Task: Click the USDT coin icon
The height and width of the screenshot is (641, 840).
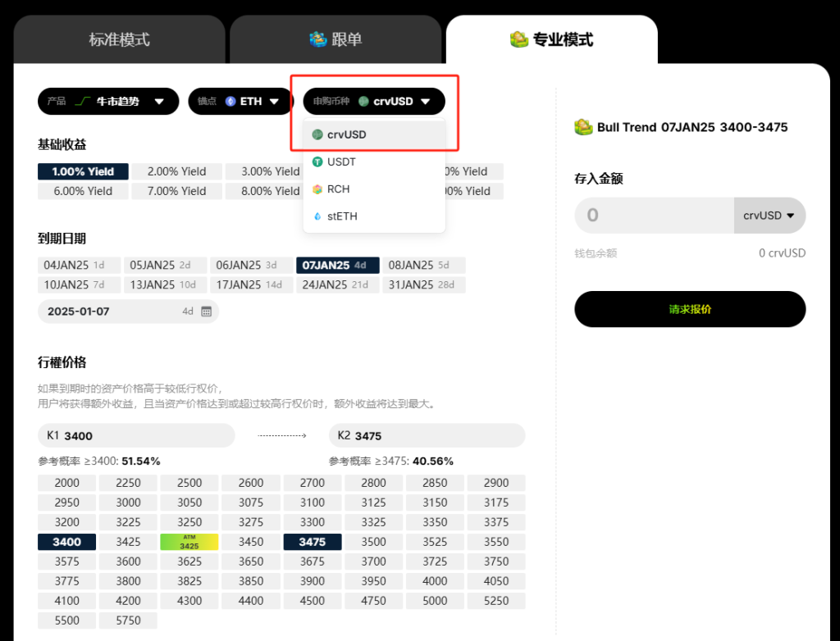Action: [x=317, y=161]
